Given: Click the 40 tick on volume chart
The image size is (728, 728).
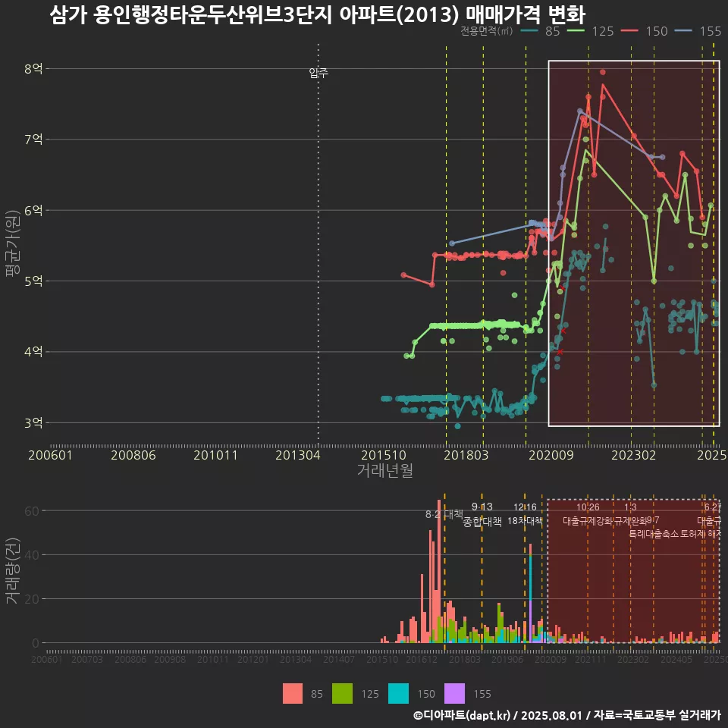Looking at the screenshot, I should (32, 555).
